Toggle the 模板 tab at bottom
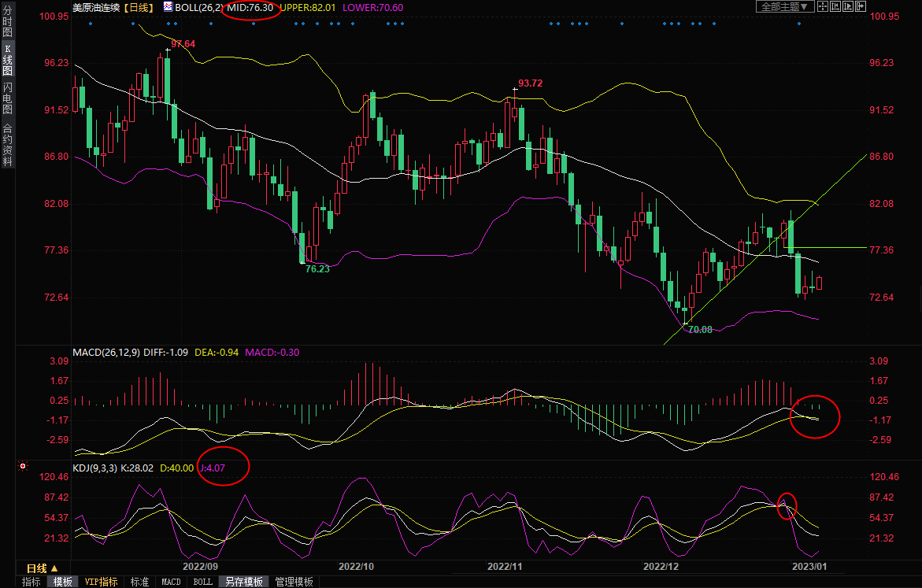 coord(63,582)
